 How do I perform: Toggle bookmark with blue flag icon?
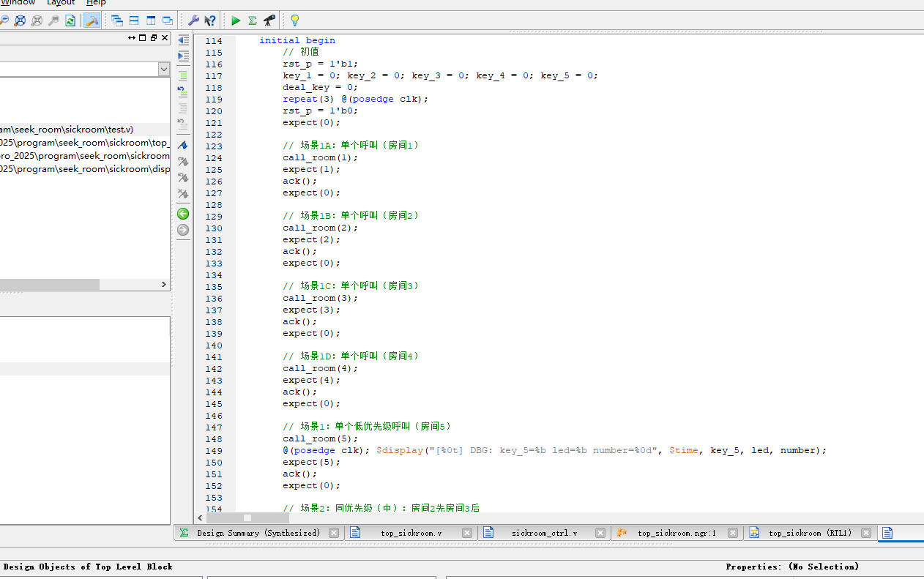183,145
